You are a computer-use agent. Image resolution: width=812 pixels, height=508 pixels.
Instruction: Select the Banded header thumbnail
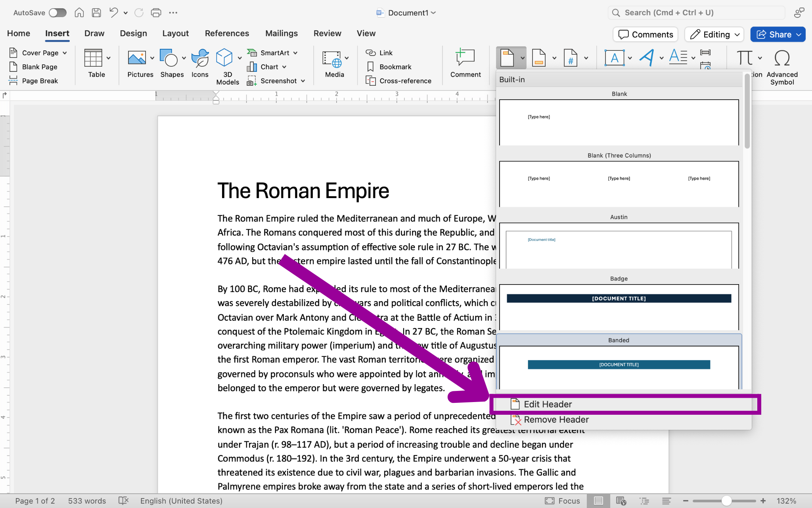pyautogui.click(x=619, y=367)
